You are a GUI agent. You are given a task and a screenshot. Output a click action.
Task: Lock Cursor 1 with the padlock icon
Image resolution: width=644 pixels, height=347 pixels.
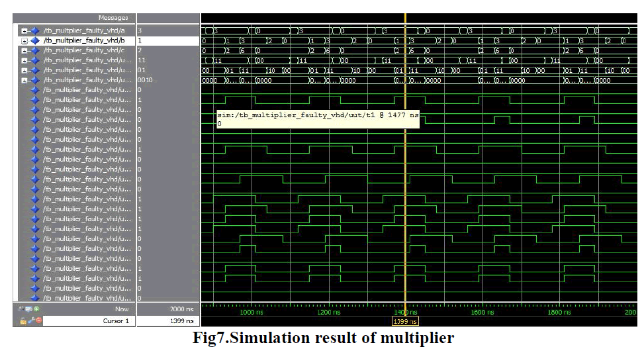point(23,321)
